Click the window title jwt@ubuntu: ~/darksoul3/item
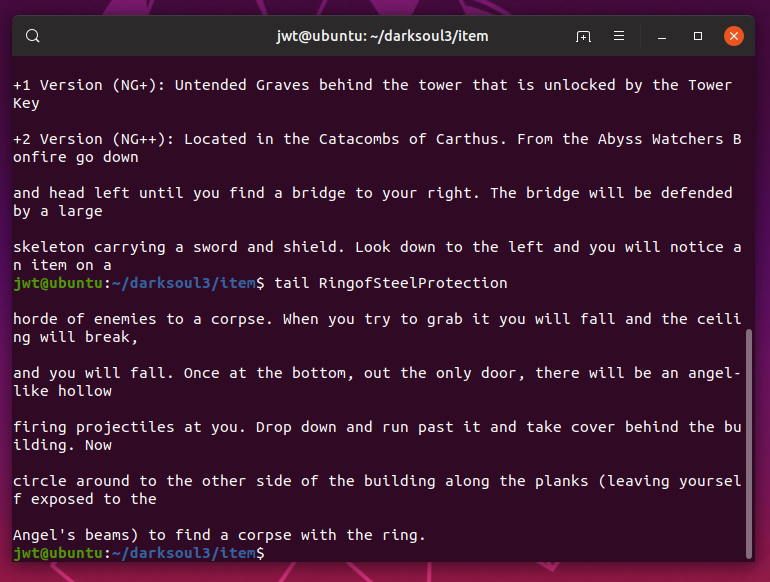770x582 pixels. [x=382, y=36]
